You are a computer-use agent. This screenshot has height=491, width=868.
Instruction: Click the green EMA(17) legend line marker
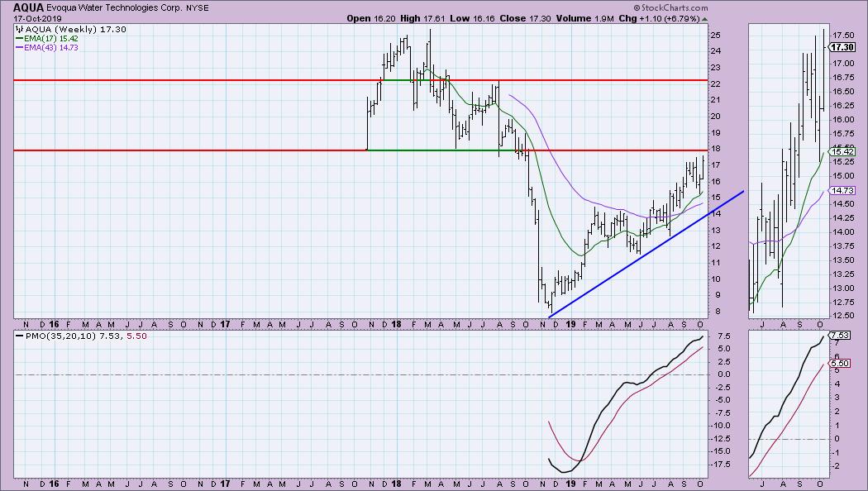[x=19, y=39]
